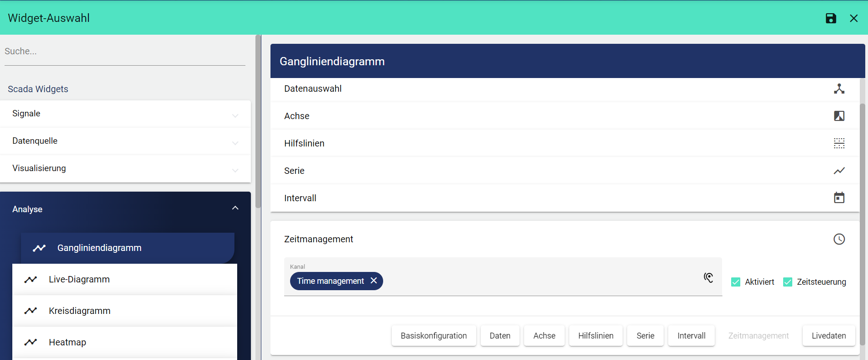This screenshot has width=868, height=360.
Task: Click the Hilfslinien grid lines icon
Action: click(839, 143)
